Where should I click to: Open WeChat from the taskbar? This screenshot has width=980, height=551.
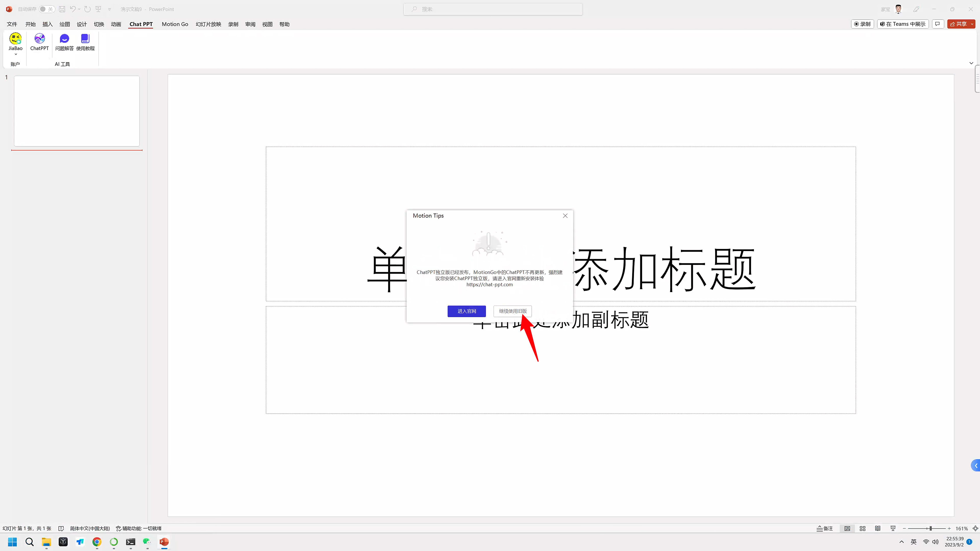[147, 542]
